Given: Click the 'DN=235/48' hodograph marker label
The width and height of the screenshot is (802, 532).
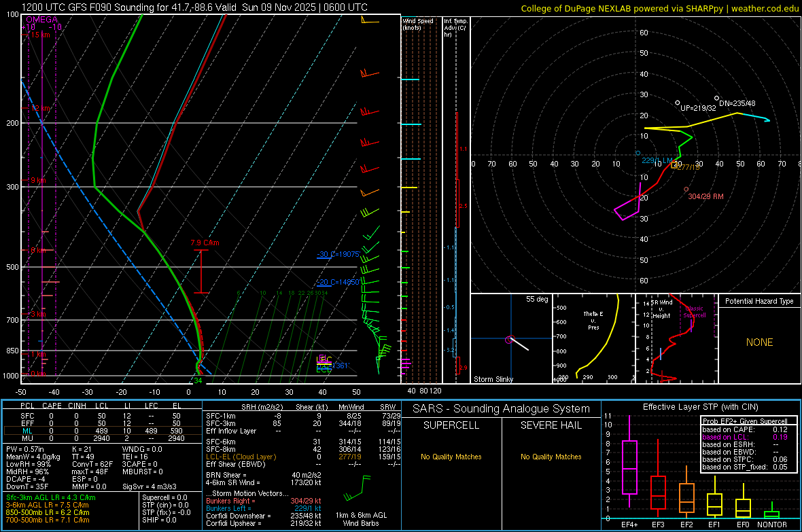Looking at the screenshot, I should pyautogui.click(x=737, y=103).
